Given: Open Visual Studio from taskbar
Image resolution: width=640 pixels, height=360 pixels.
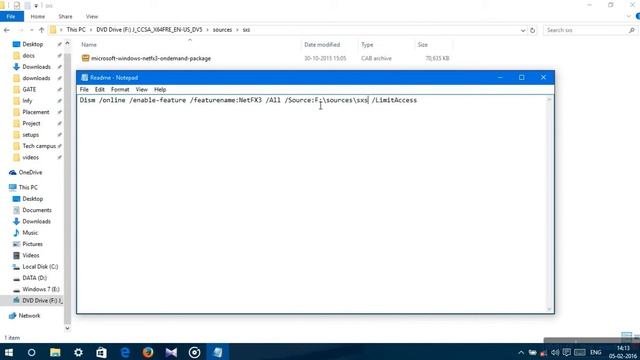Looking at the screenshot, I should (x=171, y=352).
